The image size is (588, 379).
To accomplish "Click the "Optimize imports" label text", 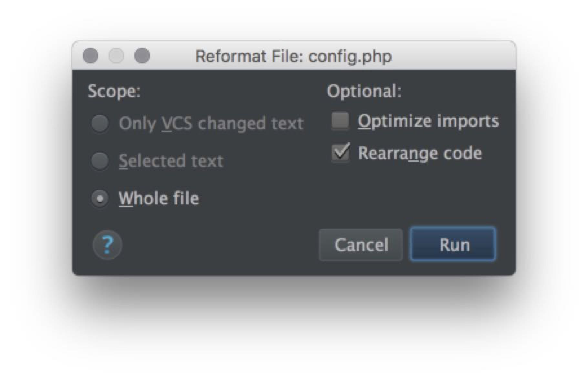I will pos(428,121).
